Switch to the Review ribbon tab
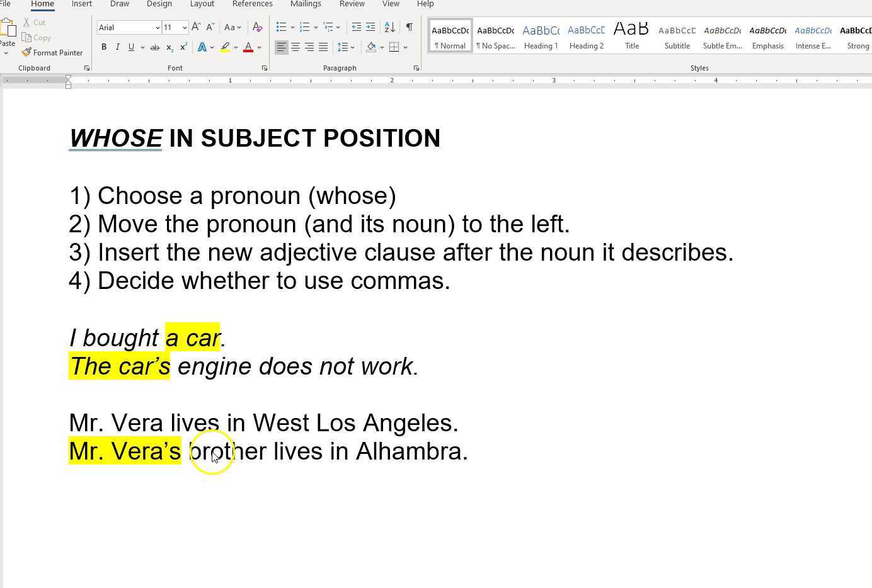Screen dimensions: 872x588 click(352, 4)
